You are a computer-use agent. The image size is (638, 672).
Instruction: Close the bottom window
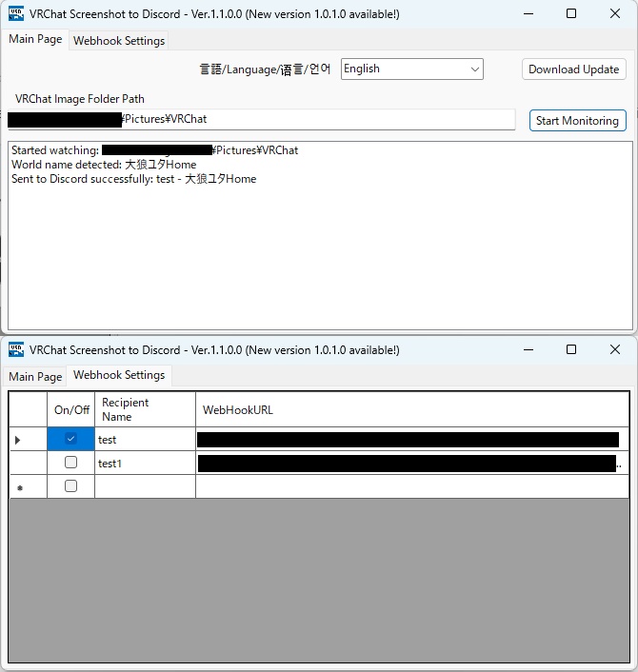(x=615, y=349)
